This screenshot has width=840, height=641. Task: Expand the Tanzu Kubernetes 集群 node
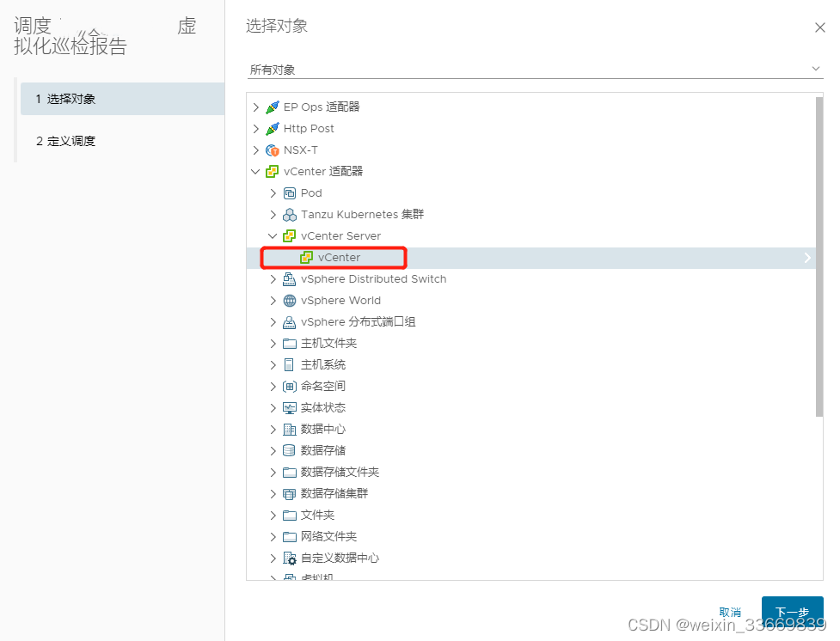click(x=273, y=215)
